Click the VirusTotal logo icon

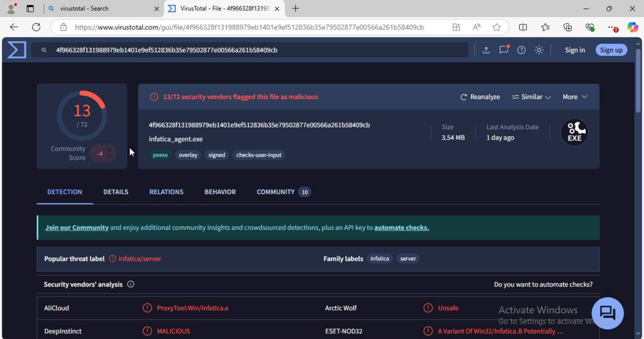tap(17, 50)
